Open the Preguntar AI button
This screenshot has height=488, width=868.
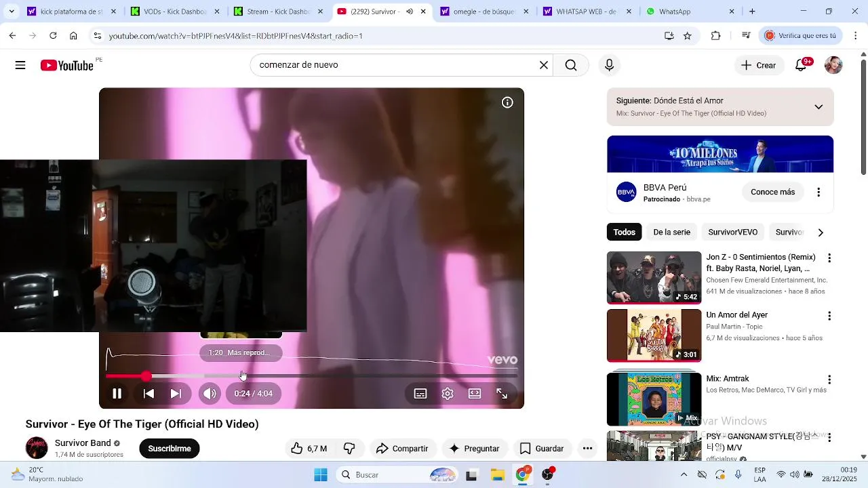point(474,449)
